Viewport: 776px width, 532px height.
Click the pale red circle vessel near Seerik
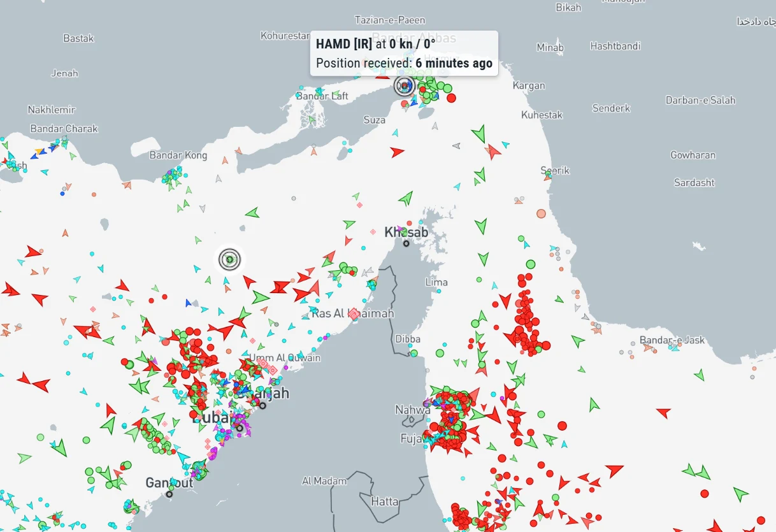tap(541, 213)
